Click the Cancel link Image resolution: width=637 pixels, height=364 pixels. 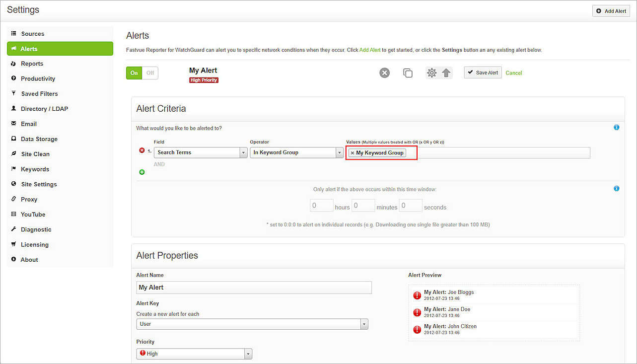click(x=514, y=73)
